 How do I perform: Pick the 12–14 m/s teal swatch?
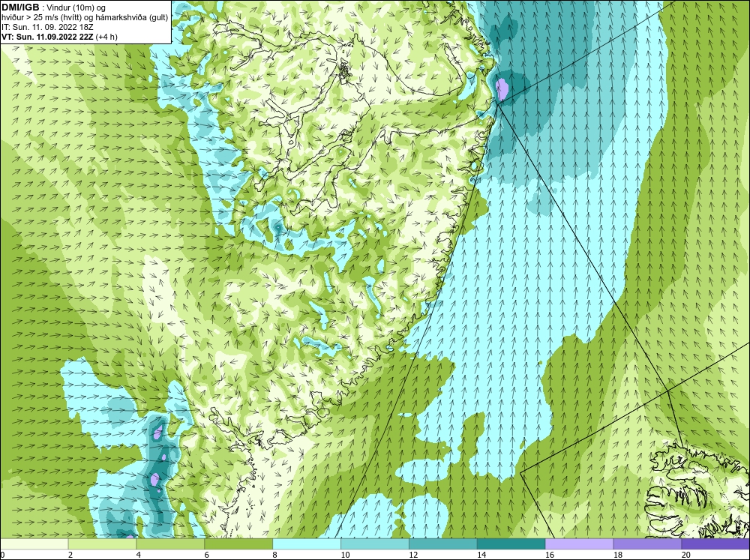click(x=443, y=544)
